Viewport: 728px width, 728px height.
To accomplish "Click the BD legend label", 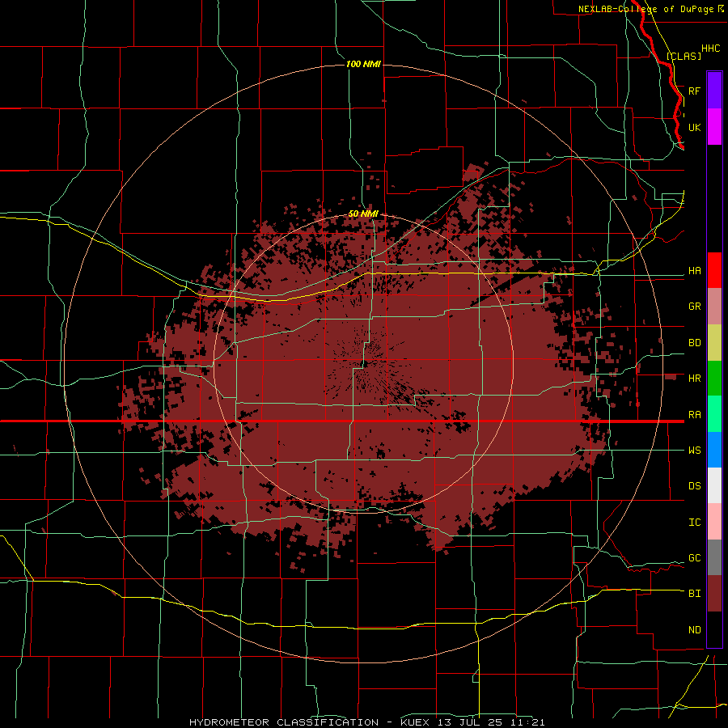I will click(x=695, y=343).
